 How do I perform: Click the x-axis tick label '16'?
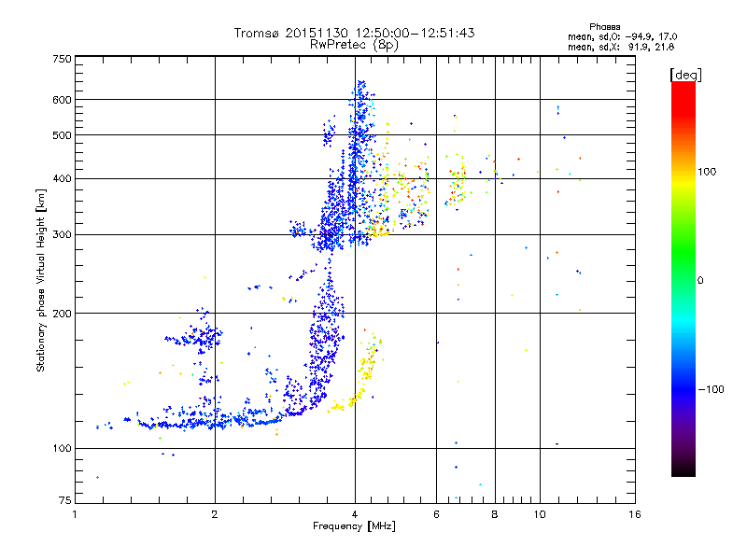(635, 514)
